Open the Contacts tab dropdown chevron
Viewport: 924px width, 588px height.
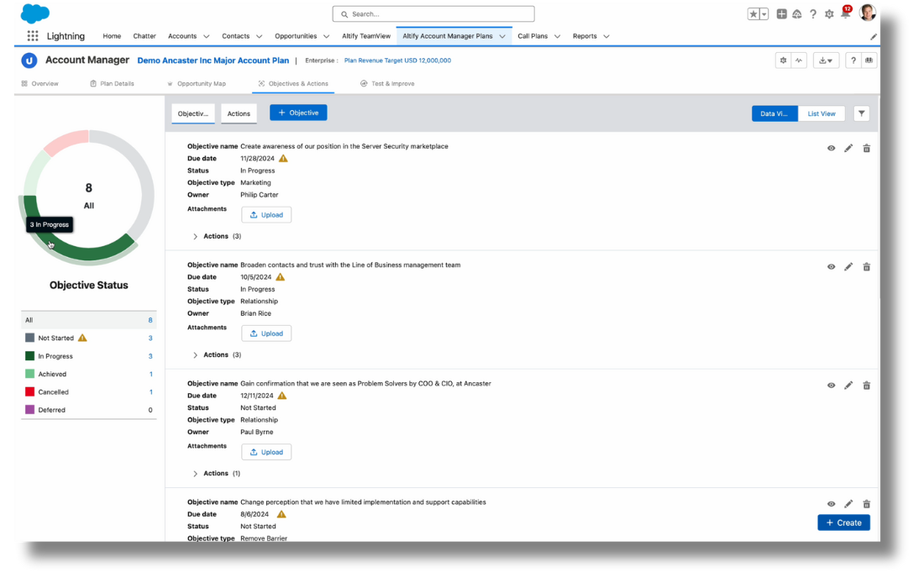260,36
